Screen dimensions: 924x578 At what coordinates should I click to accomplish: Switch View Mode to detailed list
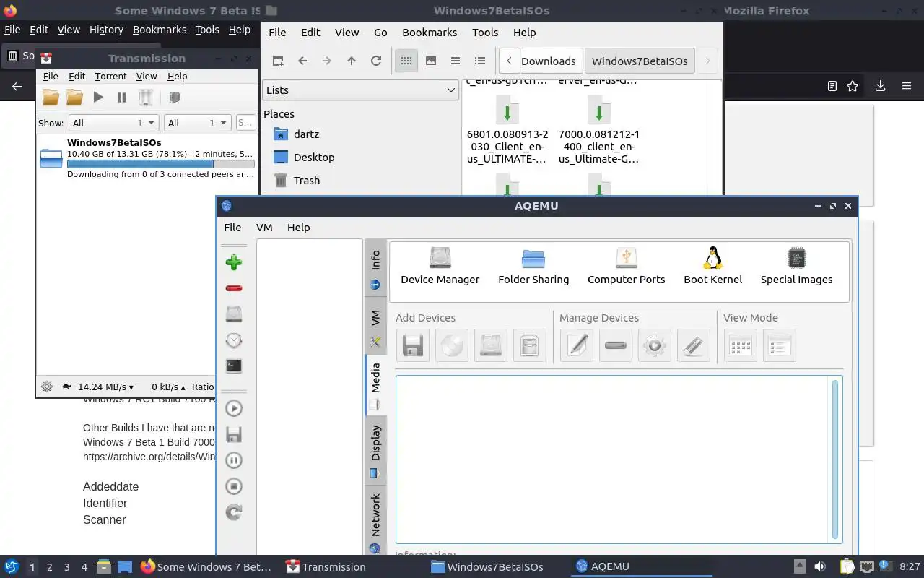pos(780,345)
